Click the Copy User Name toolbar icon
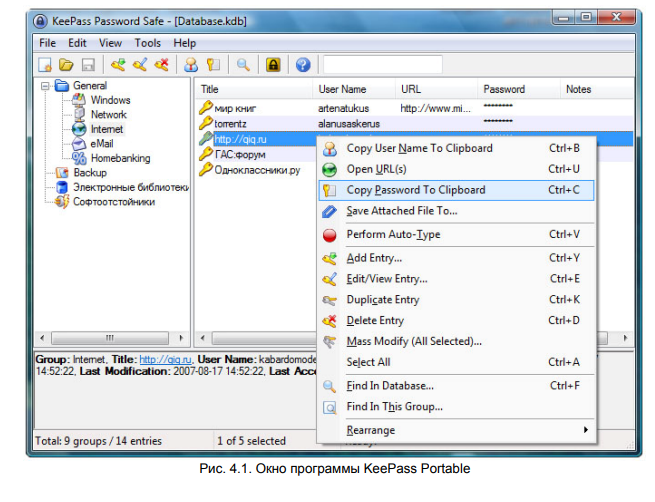This screenshot has width=655, height=502. click(191, 65)
